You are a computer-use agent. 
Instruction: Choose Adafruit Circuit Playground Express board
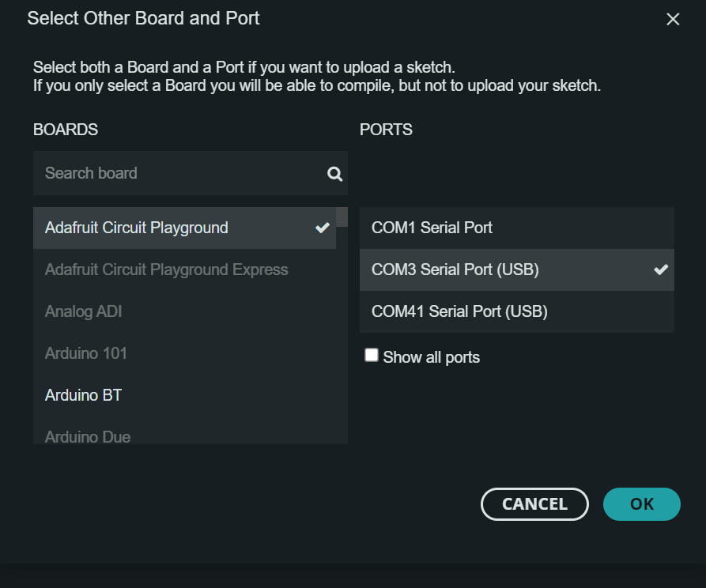[x=166, y=269]
